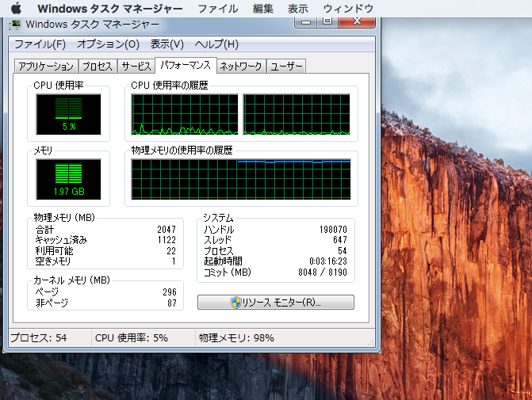Switch to the サービス tab
532x400 pixels.
click(x=136, y=66)
